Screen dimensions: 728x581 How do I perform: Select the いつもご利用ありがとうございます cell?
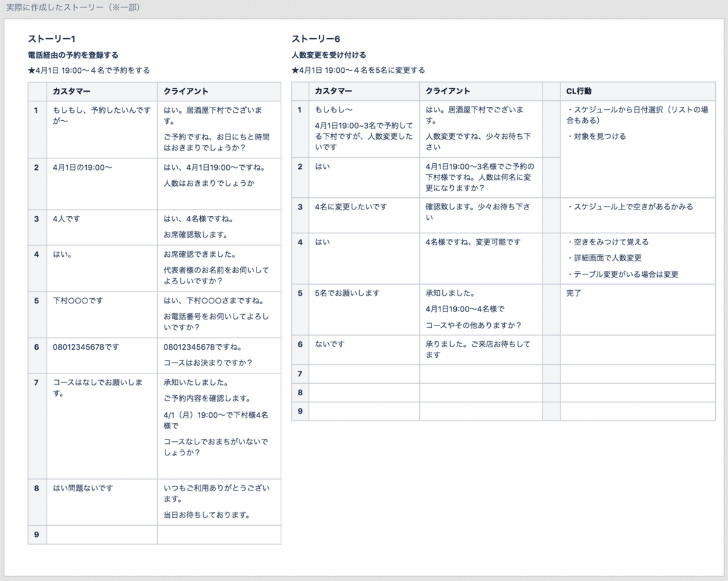coord(214,493)
